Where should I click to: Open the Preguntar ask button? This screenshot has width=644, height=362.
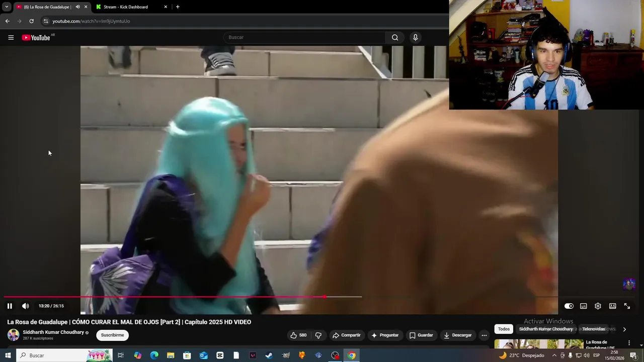[385, 335]
